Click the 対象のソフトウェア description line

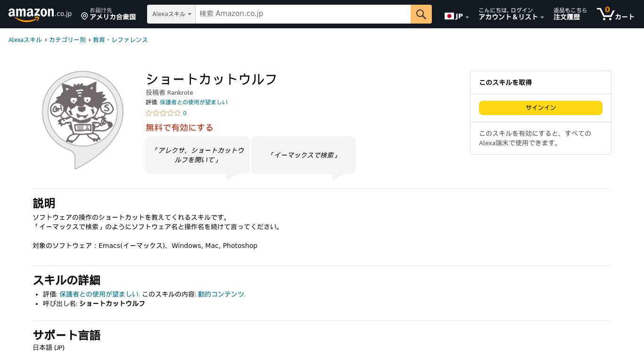click(x=145, y=246)
